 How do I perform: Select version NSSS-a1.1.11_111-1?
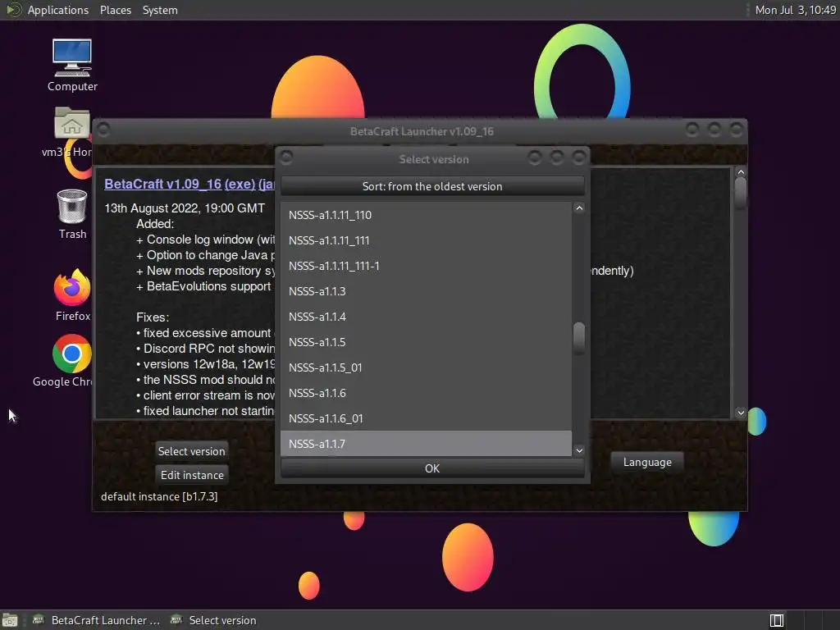click(426, 266)
